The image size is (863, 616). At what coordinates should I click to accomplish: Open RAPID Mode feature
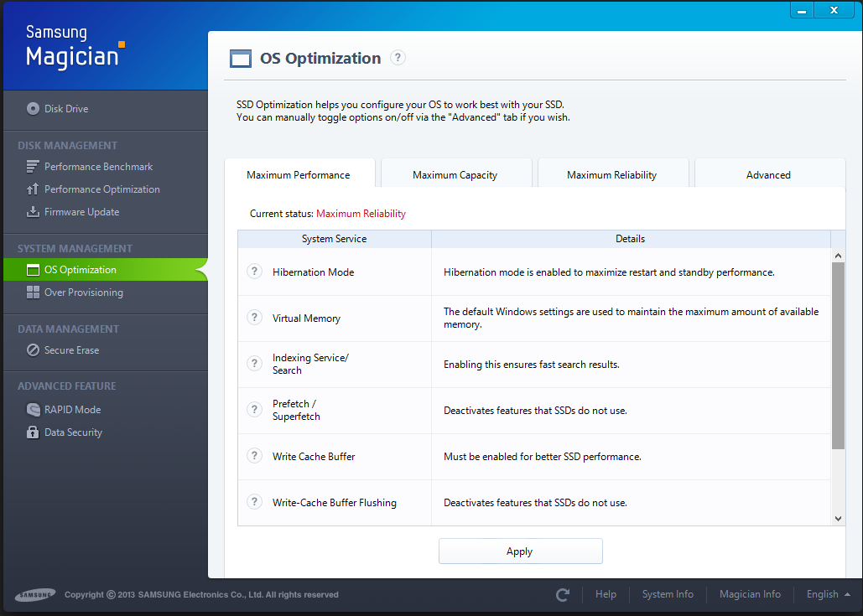[x=72, y=410]
